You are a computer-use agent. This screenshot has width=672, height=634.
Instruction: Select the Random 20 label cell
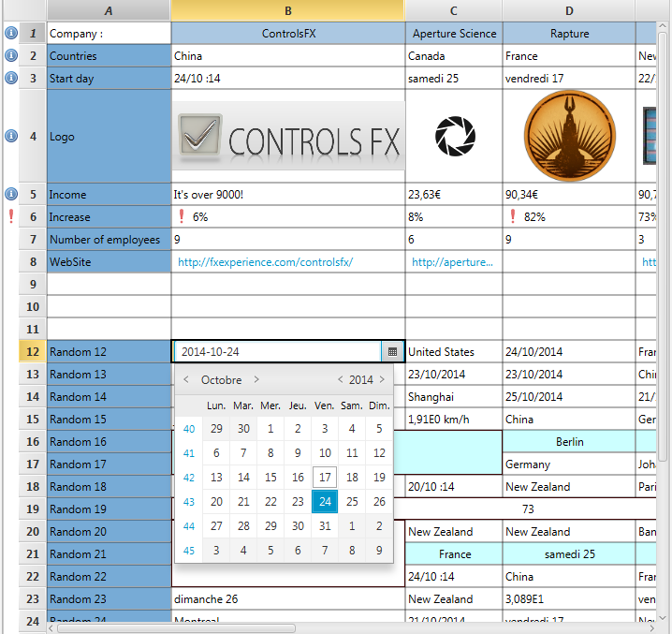[109, 532]
